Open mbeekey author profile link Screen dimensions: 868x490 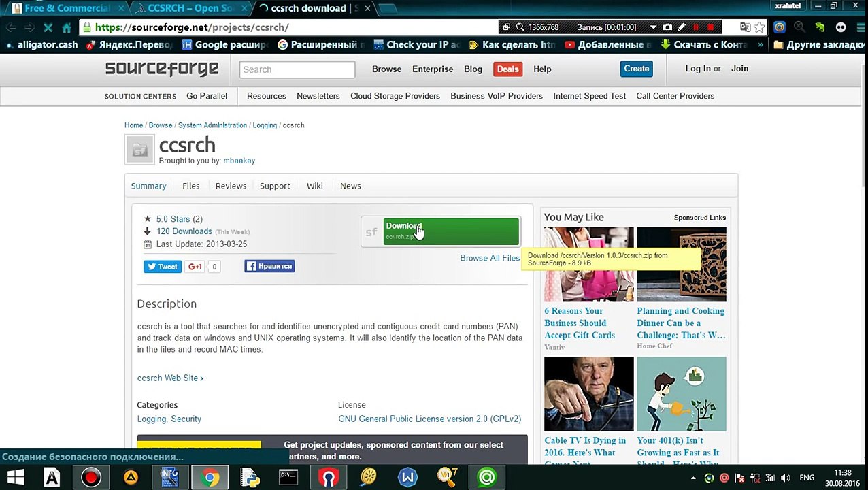point(239,161)
